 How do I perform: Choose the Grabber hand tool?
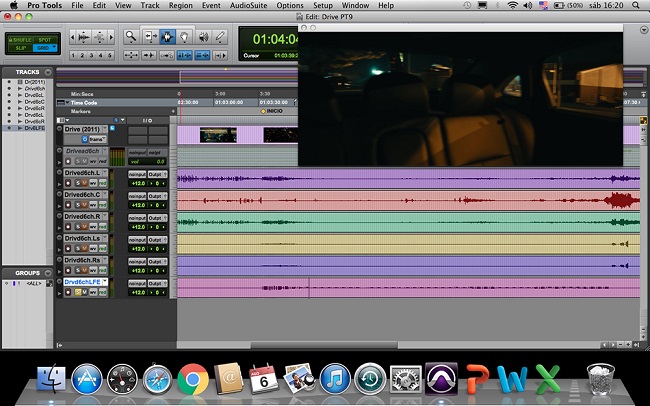182,35
